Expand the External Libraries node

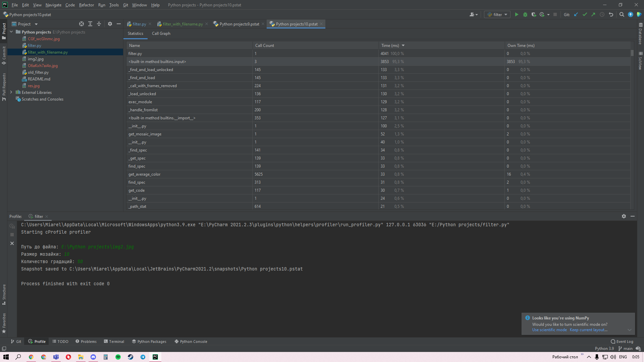[x=11, y=92]
